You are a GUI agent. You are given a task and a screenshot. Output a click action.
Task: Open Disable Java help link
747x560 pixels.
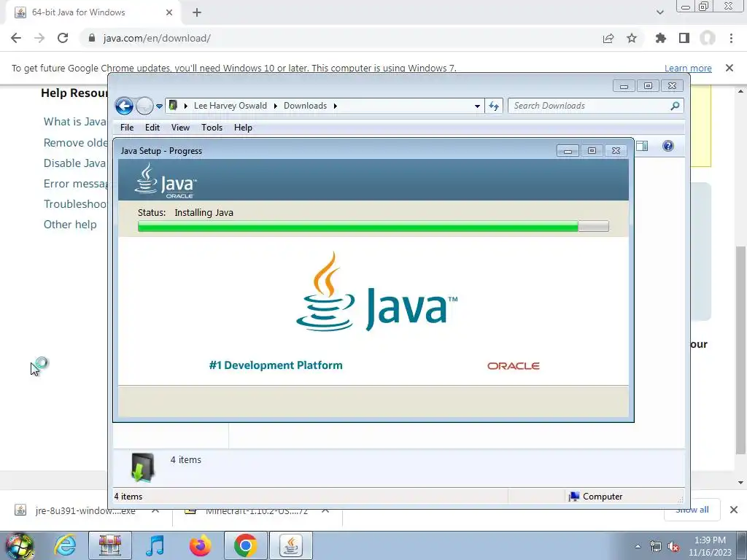pos(75,163)
